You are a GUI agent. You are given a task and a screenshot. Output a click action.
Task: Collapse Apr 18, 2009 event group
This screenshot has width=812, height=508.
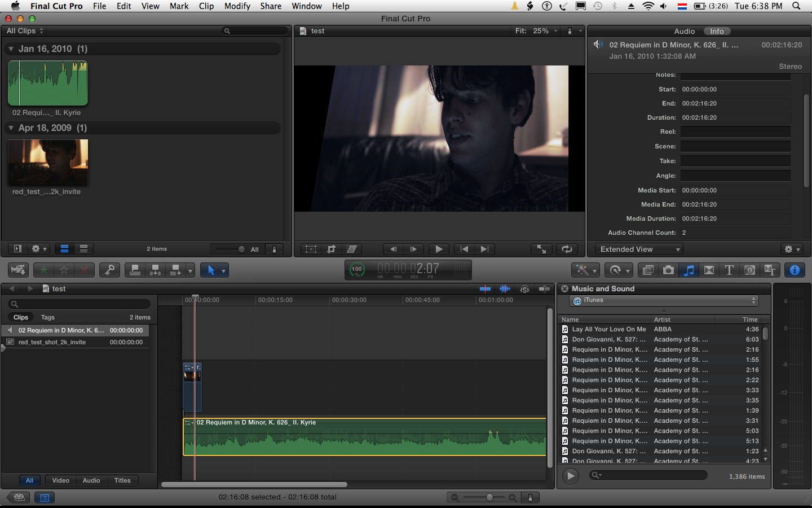point(11,128)
